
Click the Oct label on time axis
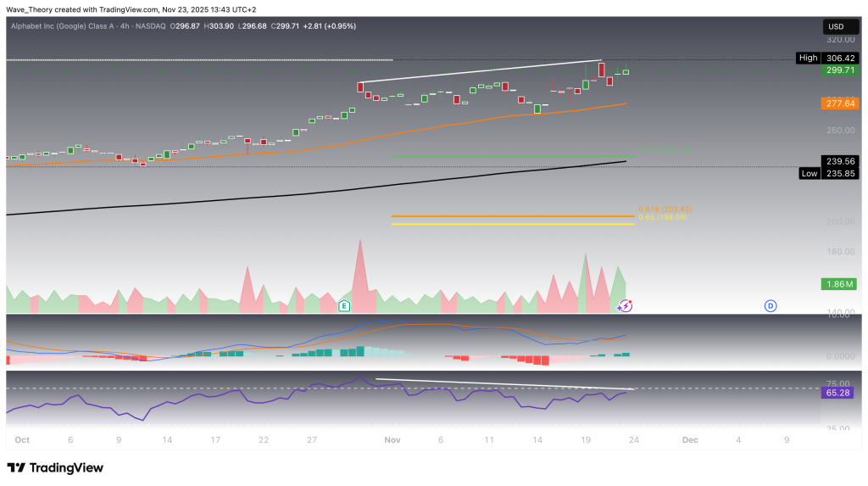click(x=22, y=440)
